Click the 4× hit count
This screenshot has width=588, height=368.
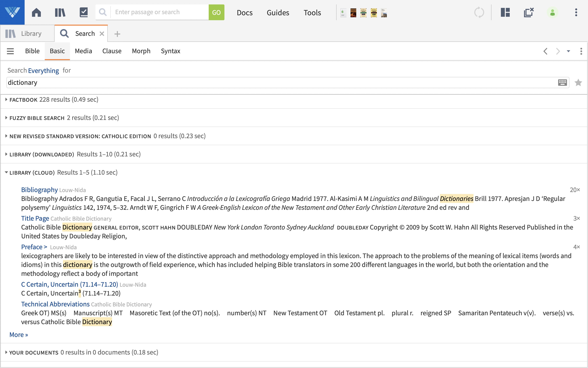(x=577, y=247)
